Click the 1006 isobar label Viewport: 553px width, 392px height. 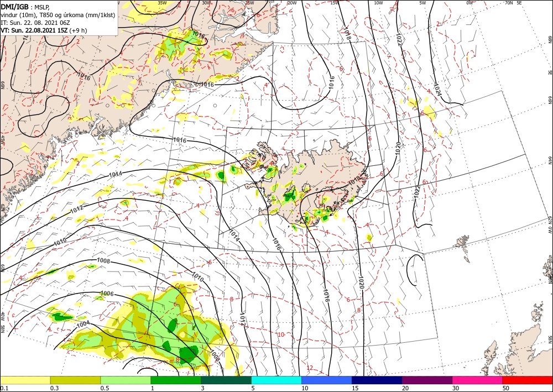click(107, 294)
